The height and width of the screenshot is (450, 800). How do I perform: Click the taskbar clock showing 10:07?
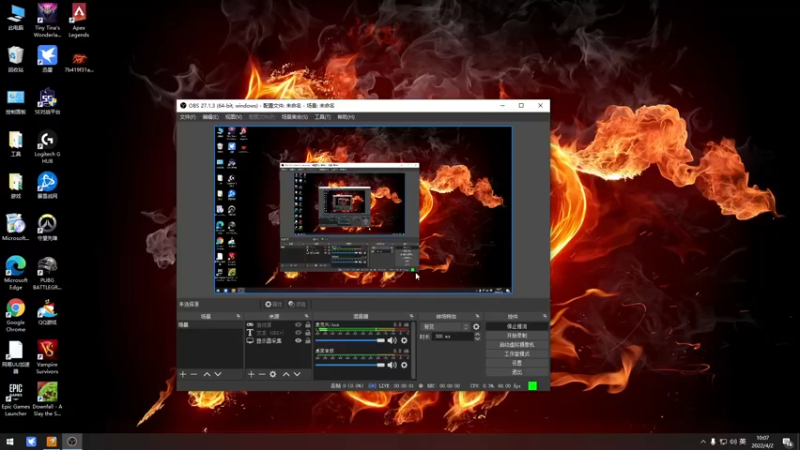[x=763, y=442]
